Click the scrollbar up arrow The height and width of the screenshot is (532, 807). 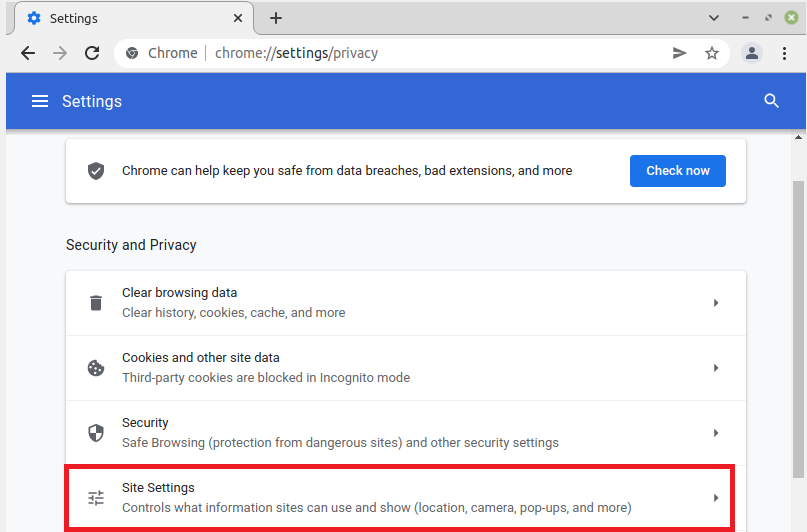click(x=798, y=137)
